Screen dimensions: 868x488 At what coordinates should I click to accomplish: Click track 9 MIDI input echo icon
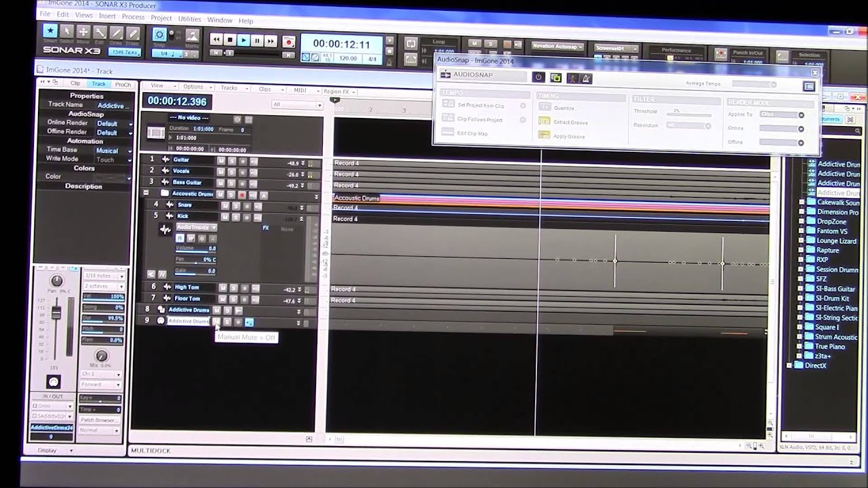[x=249, y=322]
